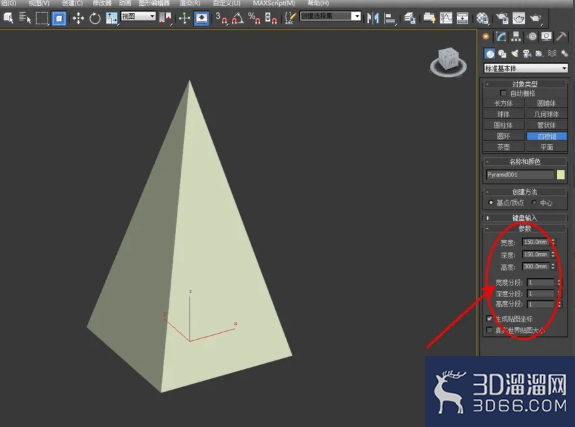Collapse the 对象类型 rollout
This screenshot has height=427, width=575.
click(524, 84)
